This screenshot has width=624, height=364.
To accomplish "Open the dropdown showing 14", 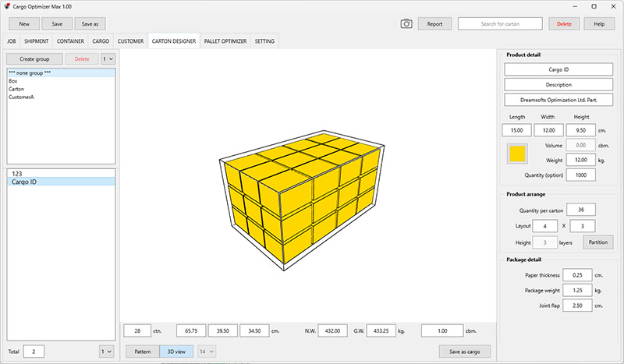I will click(x=207, y=352).
